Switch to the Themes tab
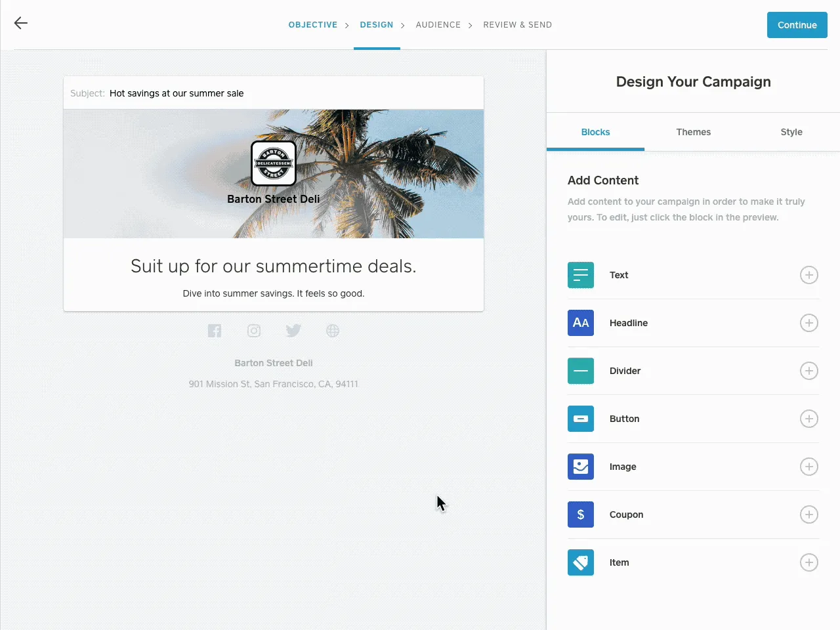The height and width of the screenshot is (630, 840). point(694,132)
